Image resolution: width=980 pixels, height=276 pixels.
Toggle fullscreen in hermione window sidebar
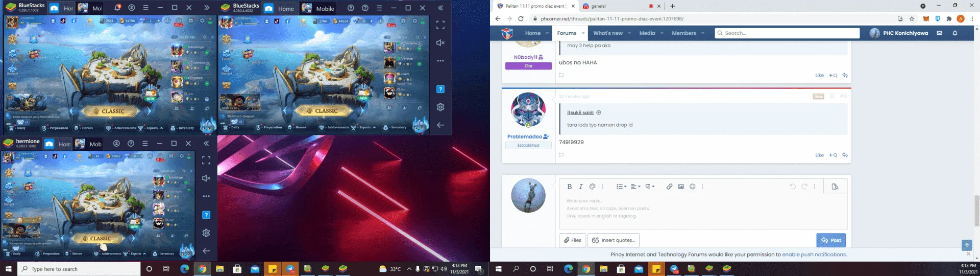(x=206, y=160)
